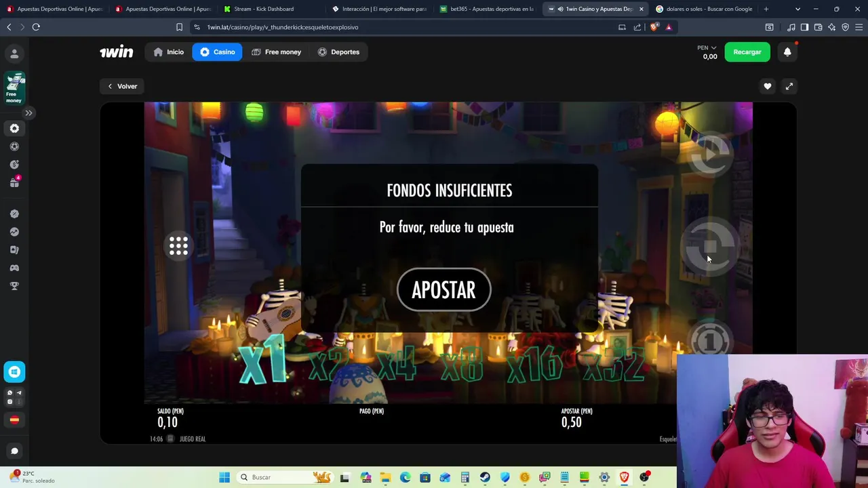Toggle fullscreen mode for the game

(789, 86)
